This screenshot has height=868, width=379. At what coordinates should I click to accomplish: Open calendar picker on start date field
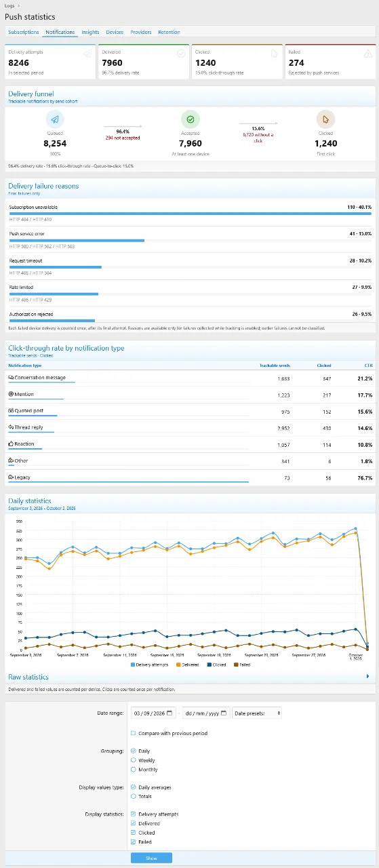169,713
